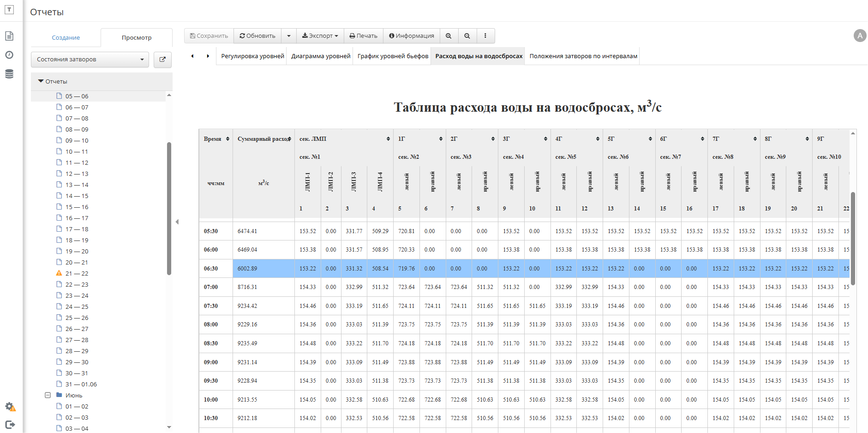
Task: Click the logout icon at bottom left
Action: point(10,424)
